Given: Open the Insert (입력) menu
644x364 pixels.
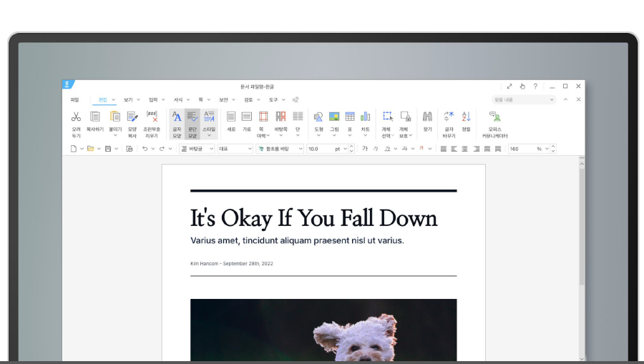Looking at the screenshot, I should [x=153, y=99].
